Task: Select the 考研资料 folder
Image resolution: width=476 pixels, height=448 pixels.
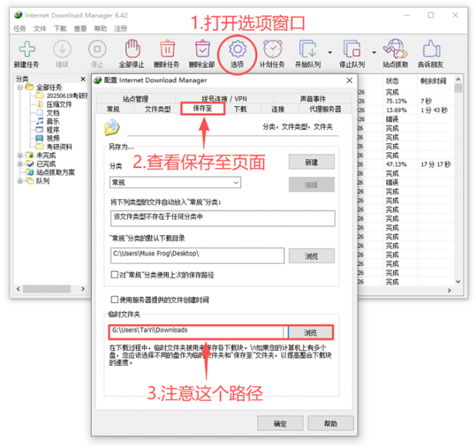Action: point(59,147)
